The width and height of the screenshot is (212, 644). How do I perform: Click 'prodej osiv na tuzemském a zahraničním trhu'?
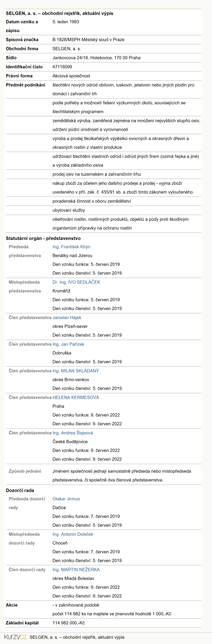click(97, 174)
